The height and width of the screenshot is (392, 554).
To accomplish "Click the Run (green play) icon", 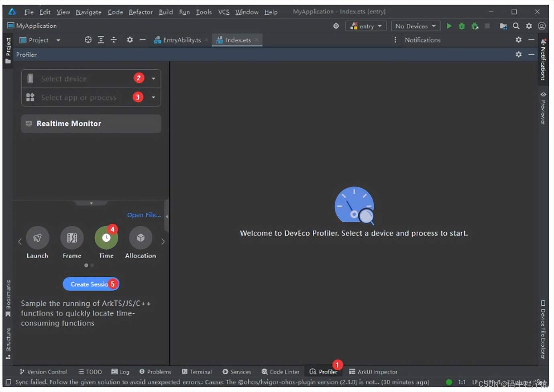I will pos(449,26).
